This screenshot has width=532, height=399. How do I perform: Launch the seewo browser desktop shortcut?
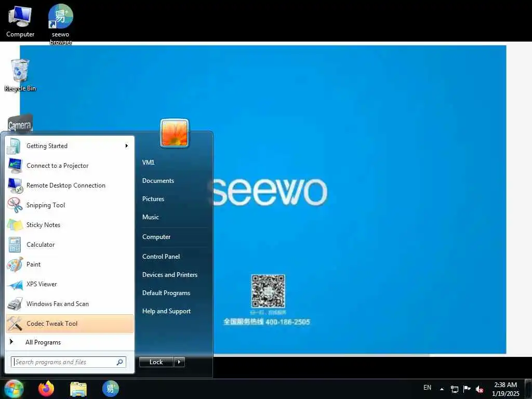[60, 24]
